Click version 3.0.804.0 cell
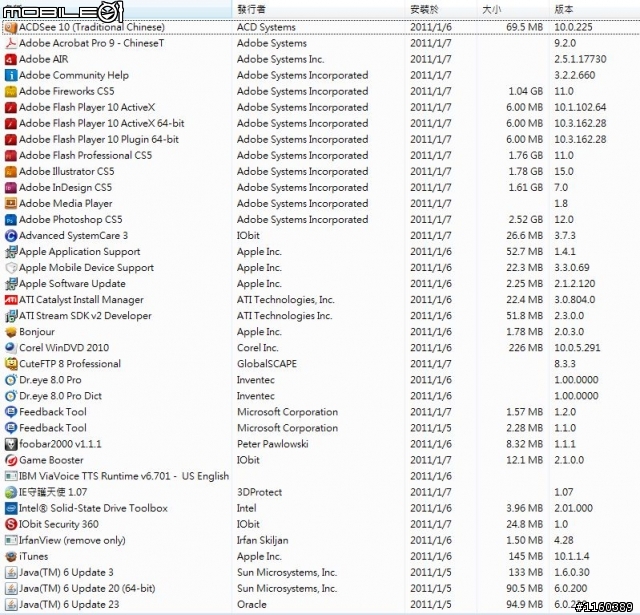Screen dimensions: 640x615 575,300
